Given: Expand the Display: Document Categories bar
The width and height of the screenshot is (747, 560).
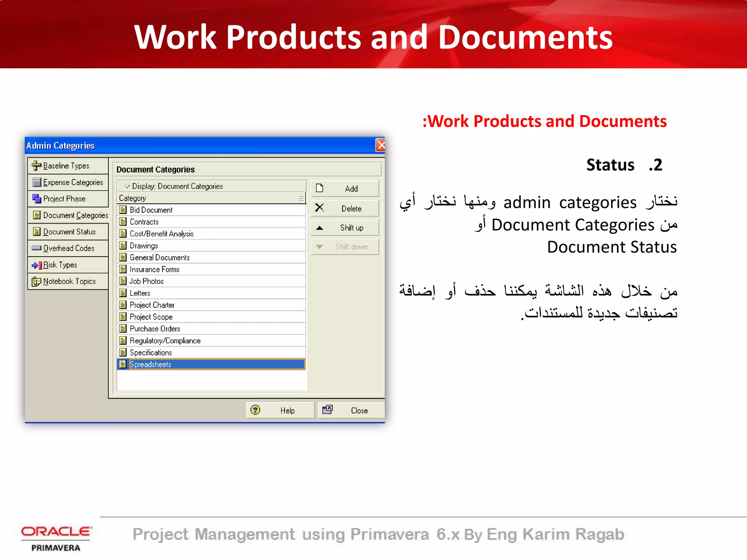Looking at the screenshot, I should tap(211, 186).
